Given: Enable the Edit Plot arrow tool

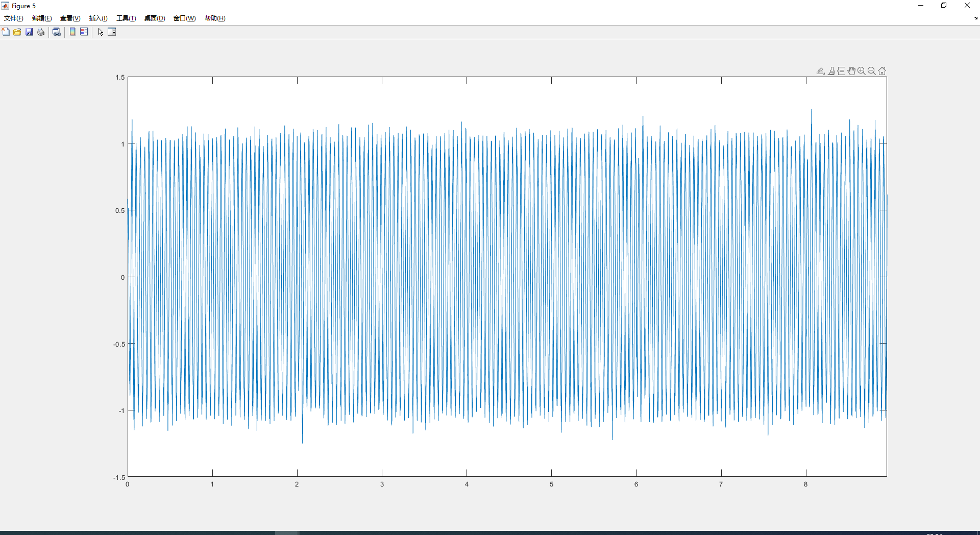Looking at the screenshot, I should click(101, 32).
